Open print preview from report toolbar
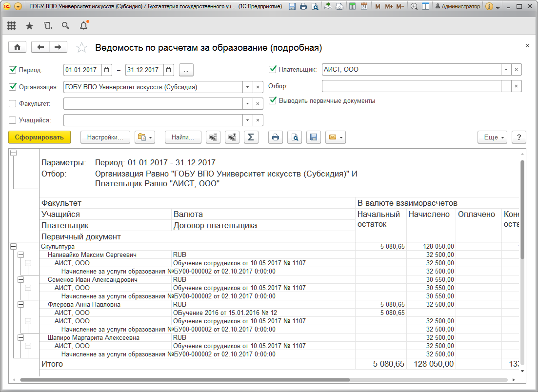This screenshot has width=538, height=392. (295, 137)
